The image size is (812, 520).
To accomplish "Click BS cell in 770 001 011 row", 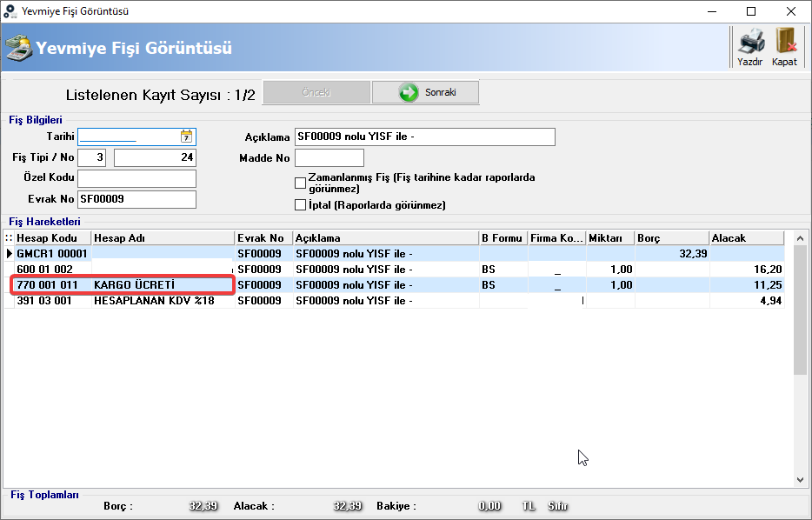I will click(x=504, y=285).
